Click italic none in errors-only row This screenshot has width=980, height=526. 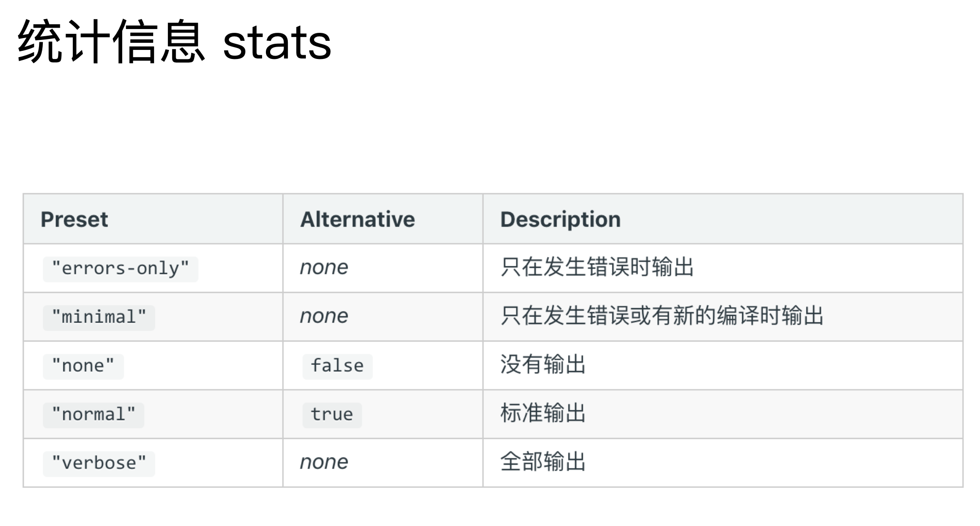[x=324, y=268]
